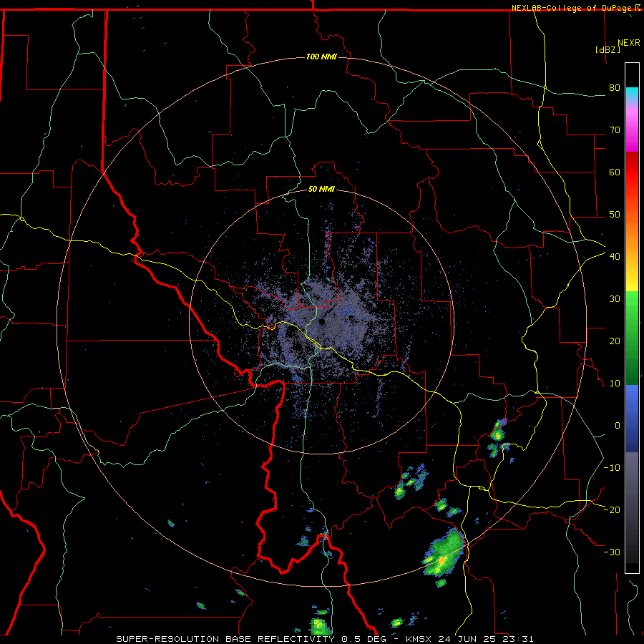Click the 50 dBZ scale label
This screenshot has width=644, height=644.
coord(615,215)
